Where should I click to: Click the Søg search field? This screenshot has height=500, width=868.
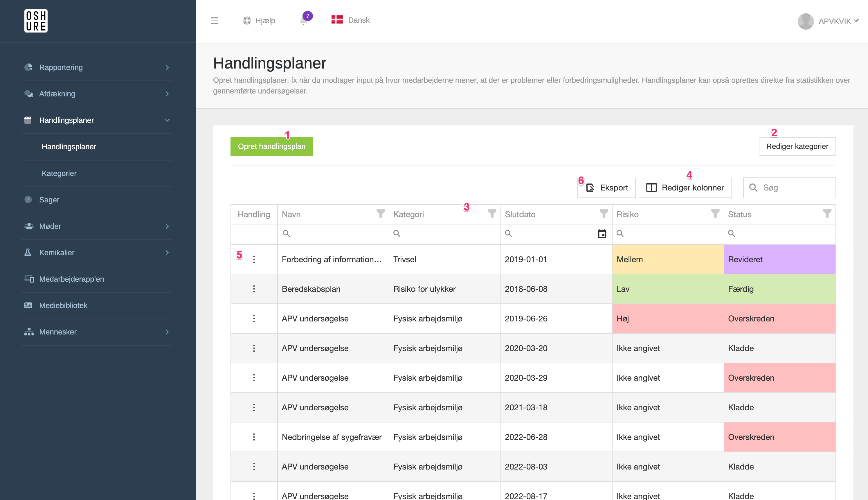793,188
